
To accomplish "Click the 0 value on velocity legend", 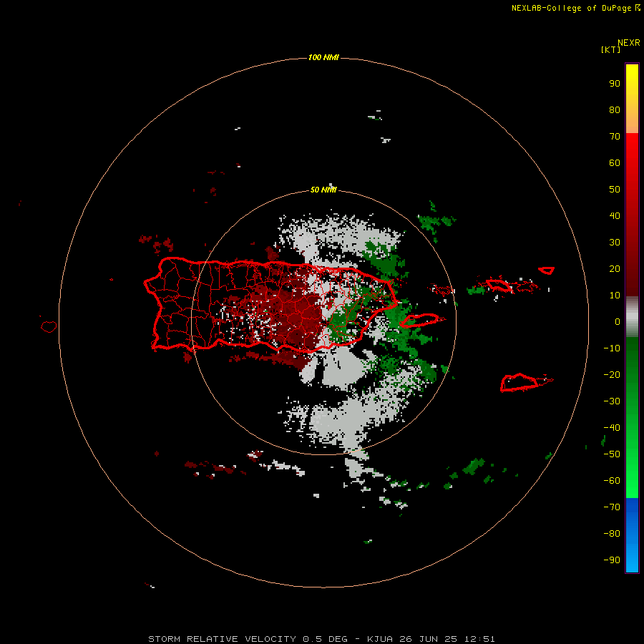I will pyautogui.click(x=618, y=322).
